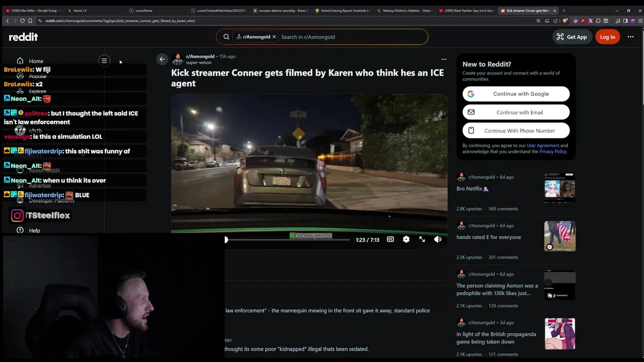This screenshot has width=644, height=362.
Task: Enter video fullscreen mode
Action: (422, 239)
